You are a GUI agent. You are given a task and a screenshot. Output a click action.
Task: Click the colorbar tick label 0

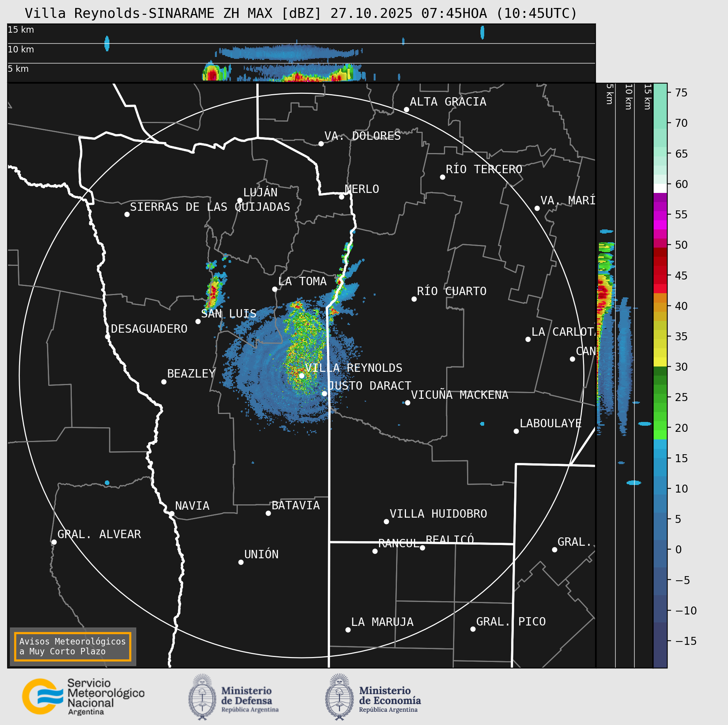click(x=679, y=550)
